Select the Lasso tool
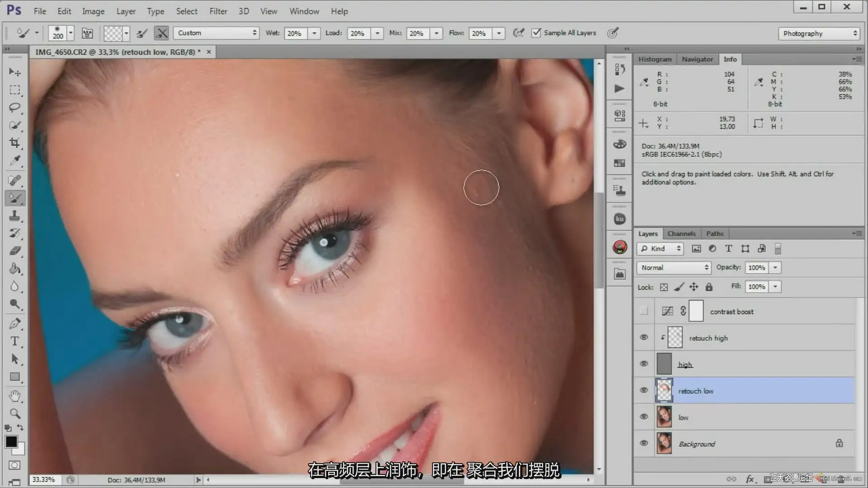868x488 pixels. (x=14, y=108)
